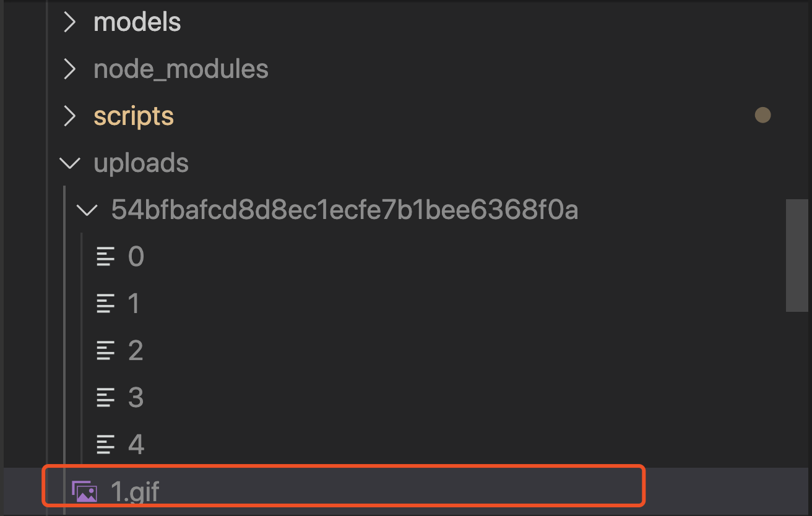Click the text file icon for file 3
The image size is (812, 516).
pos(106,398)
